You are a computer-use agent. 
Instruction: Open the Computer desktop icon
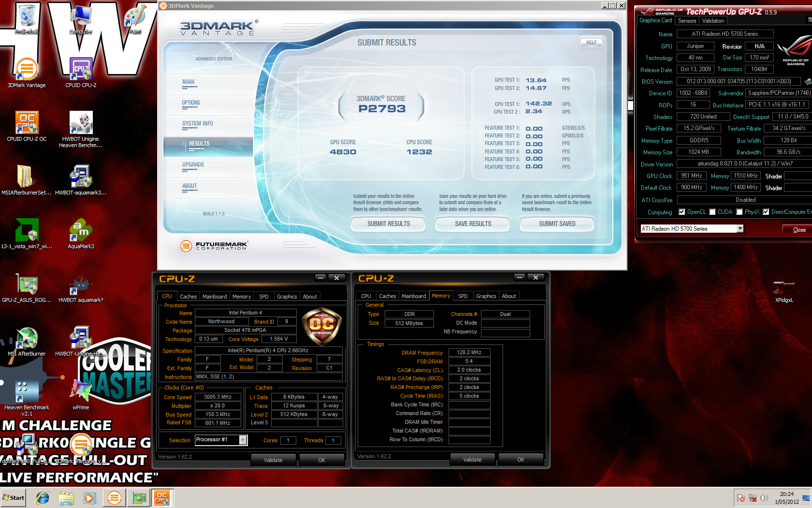81,19
